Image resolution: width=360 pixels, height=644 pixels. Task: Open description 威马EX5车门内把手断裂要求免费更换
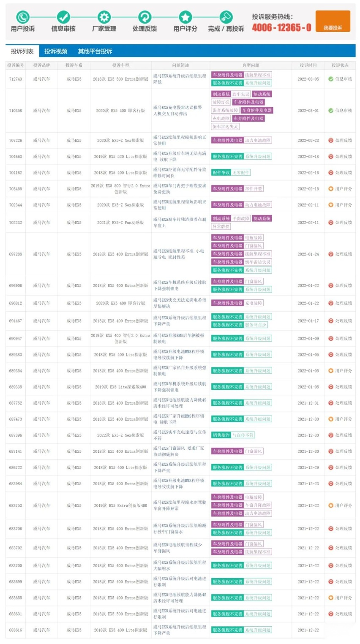coord(180,189)
